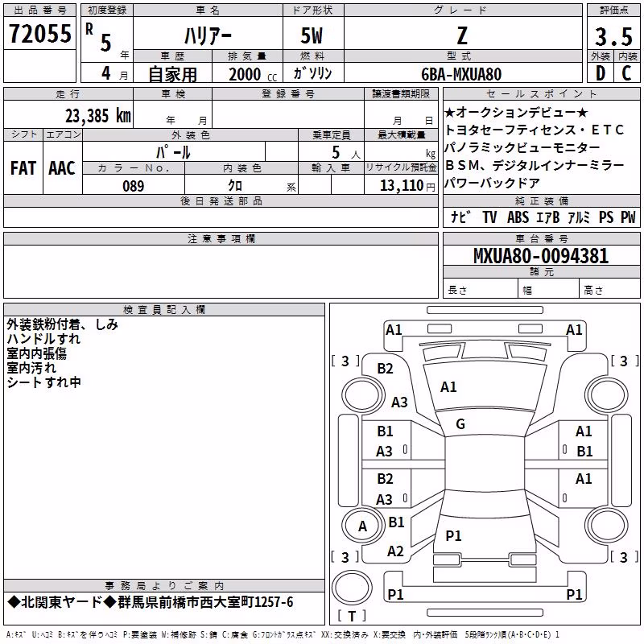Click the 事務局よりご案内 header
This screenshot has width=644, height=644.
164,585
